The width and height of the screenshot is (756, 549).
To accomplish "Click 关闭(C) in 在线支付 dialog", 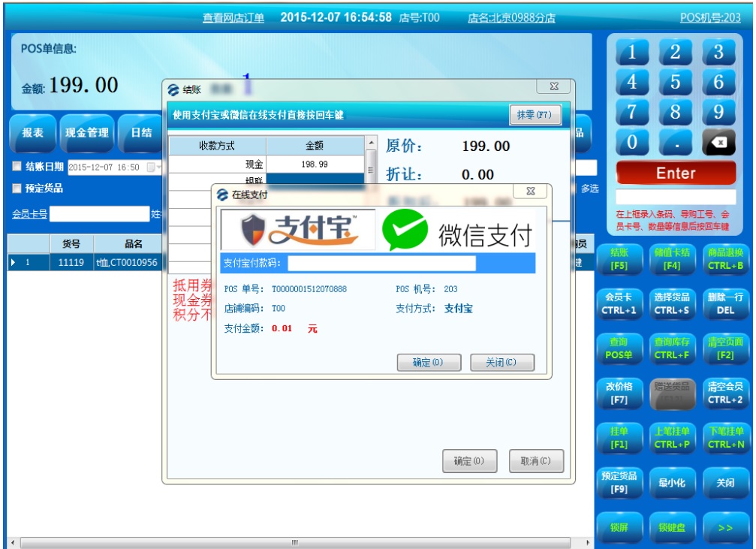I will coord(502,362).
